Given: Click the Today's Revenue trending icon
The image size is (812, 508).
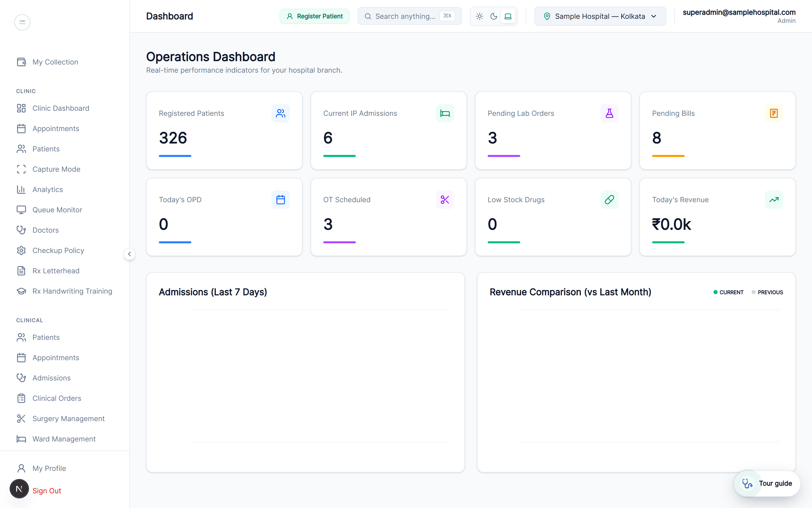Looking at the screenshot, I should 774,200.
